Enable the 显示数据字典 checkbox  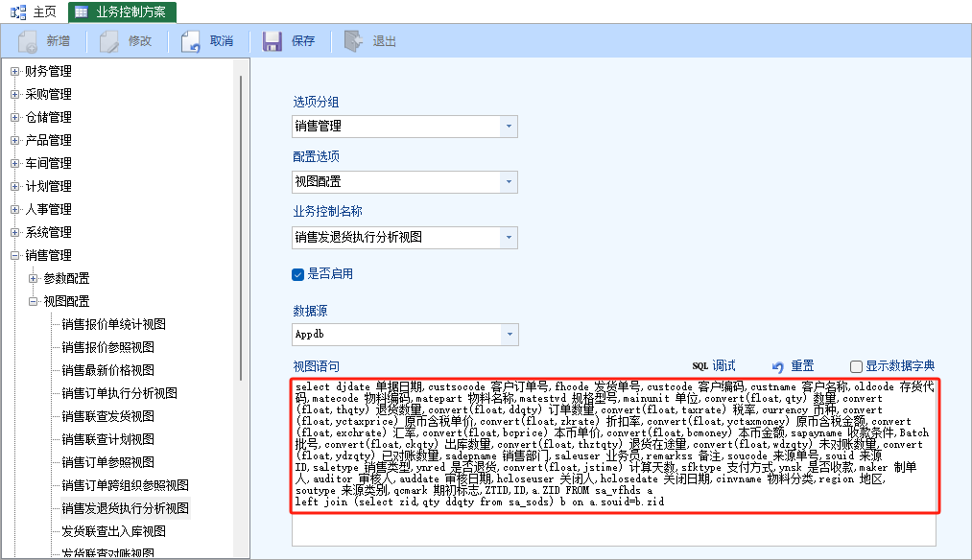pyautogui.click(x=856, y=366)
